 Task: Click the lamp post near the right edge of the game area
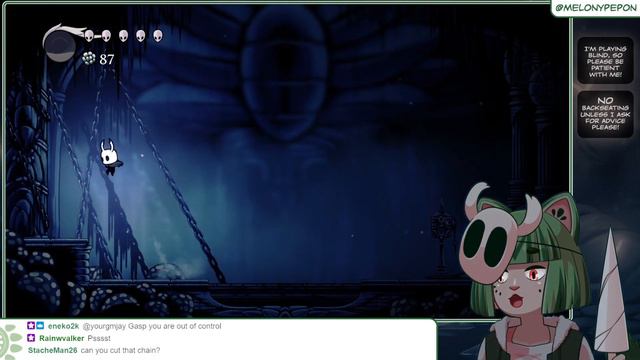tap(442, 237)
